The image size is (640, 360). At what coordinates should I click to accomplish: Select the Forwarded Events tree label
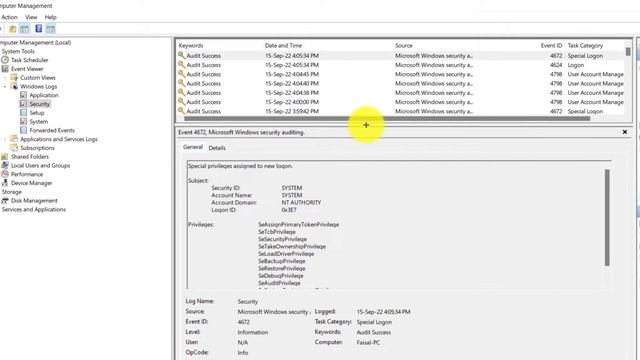click(x=52, y=130)
